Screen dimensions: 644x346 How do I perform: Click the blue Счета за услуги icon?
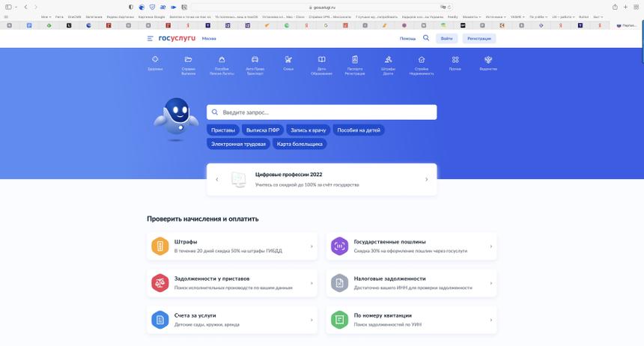pos(160,320)
